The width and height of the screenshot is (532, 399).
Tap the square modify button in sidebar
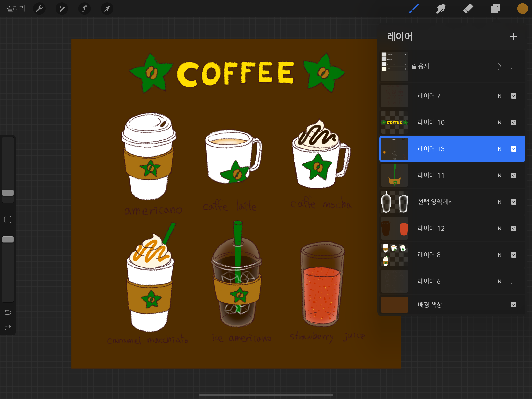tap(8, 220)
